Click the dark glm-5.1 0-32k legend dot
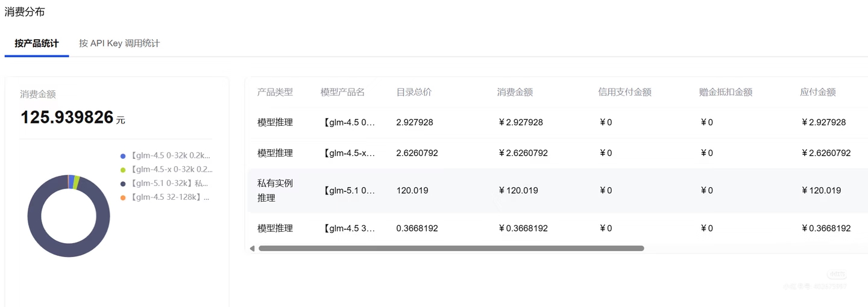The image size is (868, 307). pyautogui.click(x=123, y=184)
